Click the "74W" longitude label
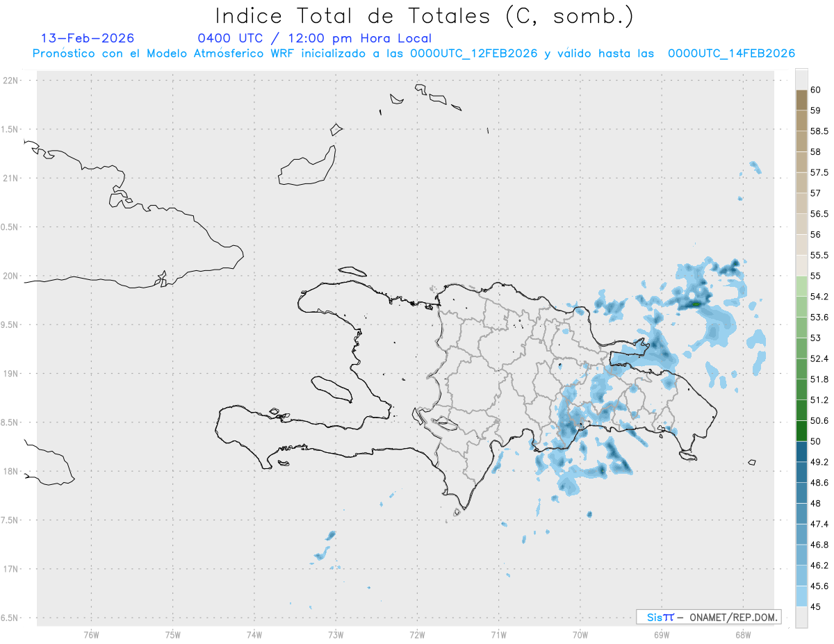The image size is (834, 644). point(254,634)
